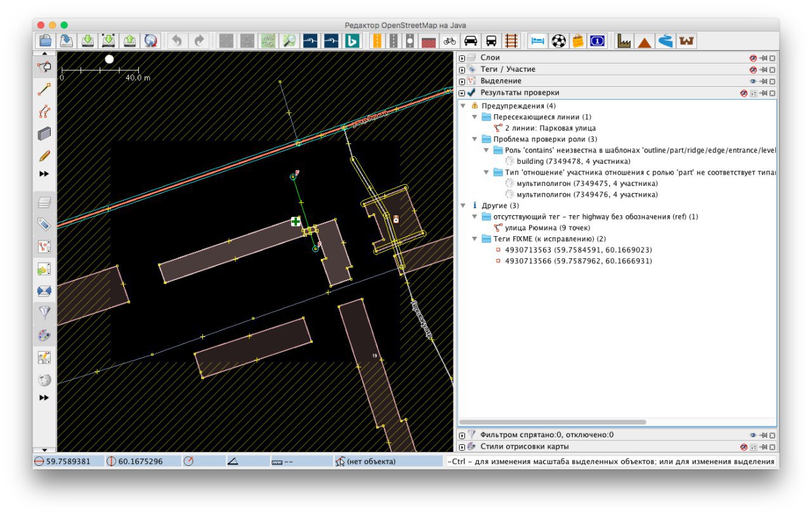Collapse the Пересекающиеся линии (1) node
The height and width of the screenshot is (516, 812).
point(475,117)
